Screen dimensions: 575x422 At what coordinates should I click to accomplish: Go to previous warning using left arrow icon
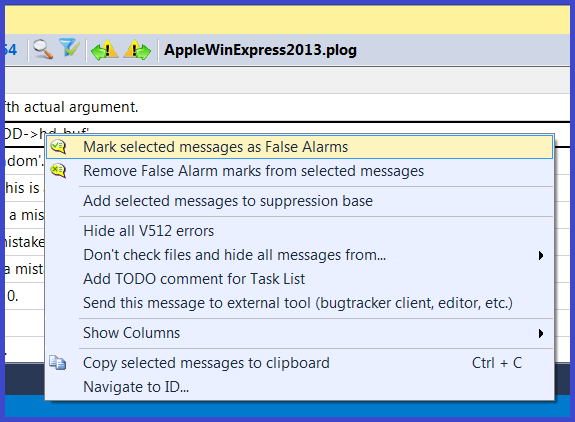(x=105, y=50)
